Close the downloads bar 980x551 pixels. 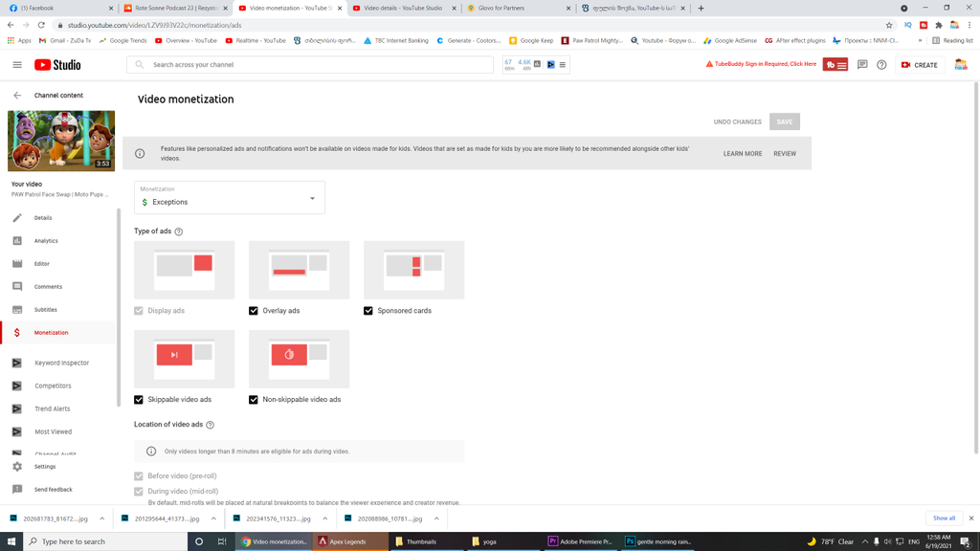(971, 518)
